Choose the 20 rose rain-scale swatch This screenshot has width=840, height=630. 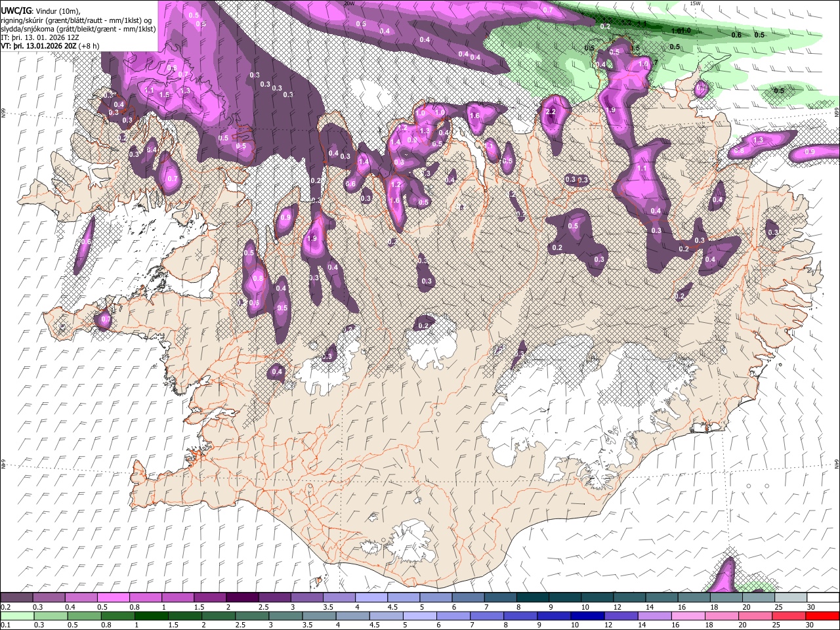(755, 616)
